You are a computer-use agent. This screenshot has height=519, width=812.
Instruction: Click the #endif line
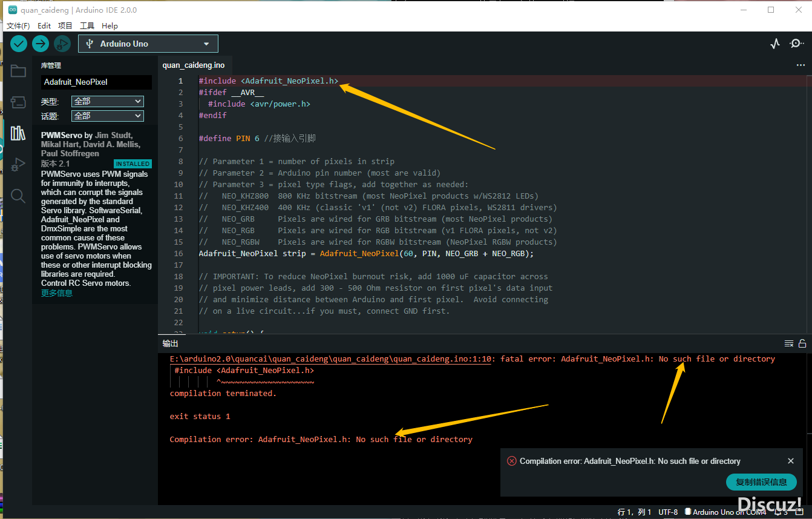213,116
